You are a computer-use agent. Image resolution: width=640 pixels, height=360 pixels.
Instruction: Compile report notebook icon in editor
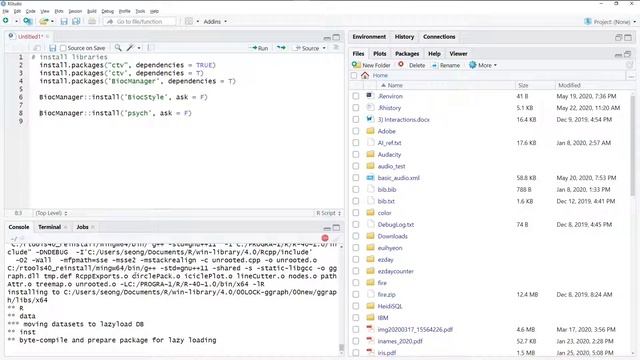click(x=151, y=48)
